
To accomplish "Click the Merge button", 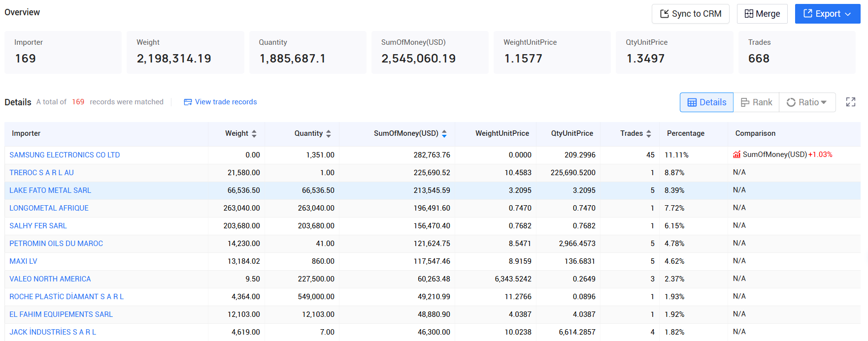I will pyautogui.click(x=762, y=14).
